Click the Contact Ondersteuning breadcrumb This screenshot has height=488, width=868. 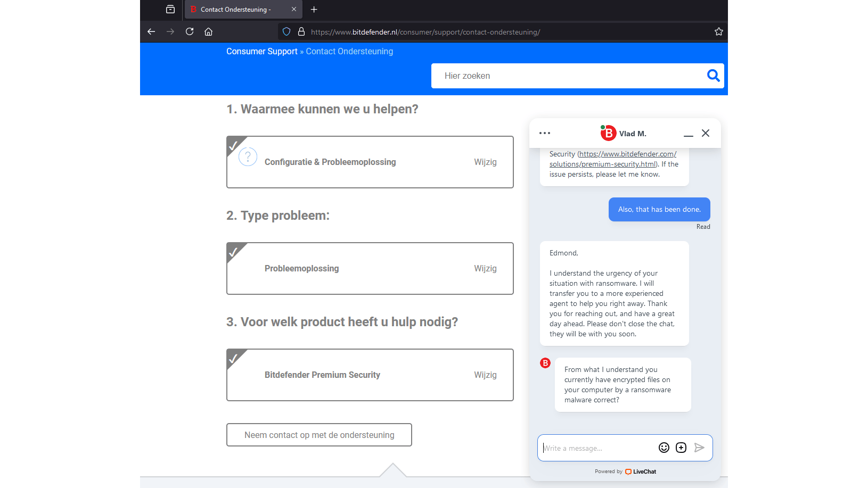349,51
